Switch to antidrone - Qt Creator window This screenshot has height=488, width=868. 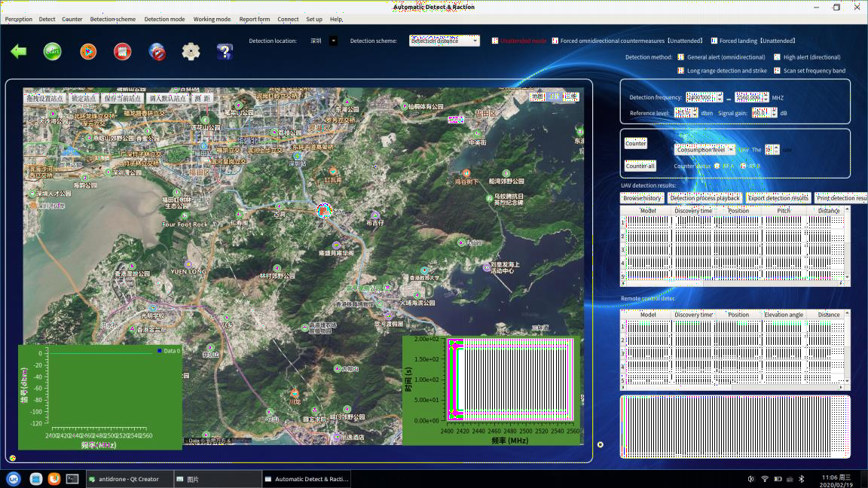click(128, 479)
